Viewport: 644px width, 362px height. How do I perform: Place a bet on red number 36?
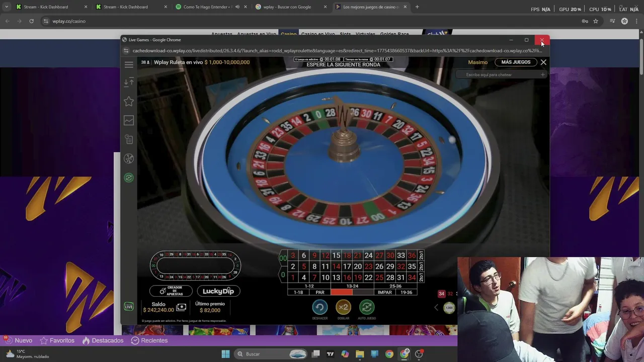point(412,255)
